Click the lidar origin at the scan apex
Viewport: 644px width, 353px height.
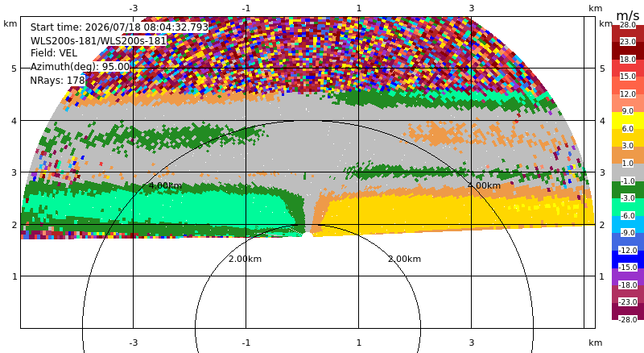(307, 235)
